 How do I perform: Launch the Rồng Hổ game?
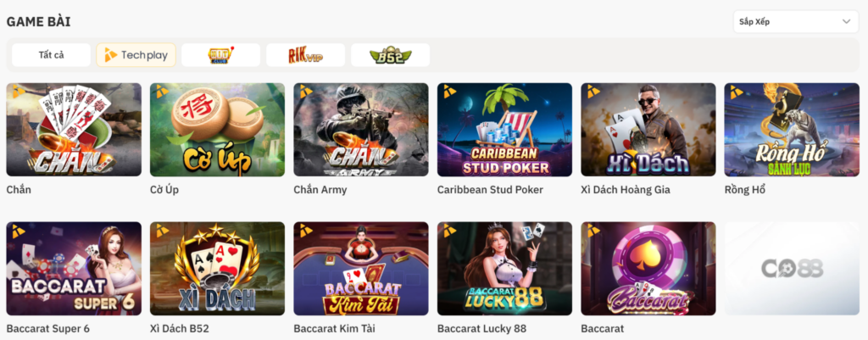792,130
